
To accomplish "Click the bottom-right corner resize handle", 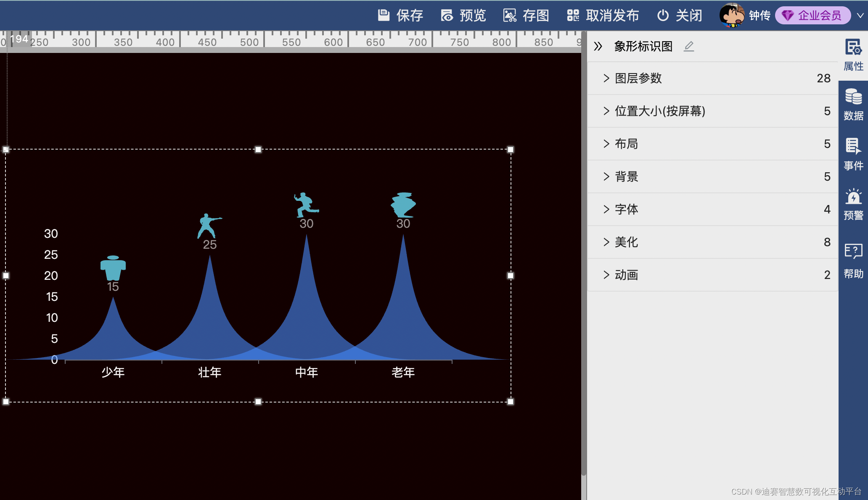I will 511,402.
